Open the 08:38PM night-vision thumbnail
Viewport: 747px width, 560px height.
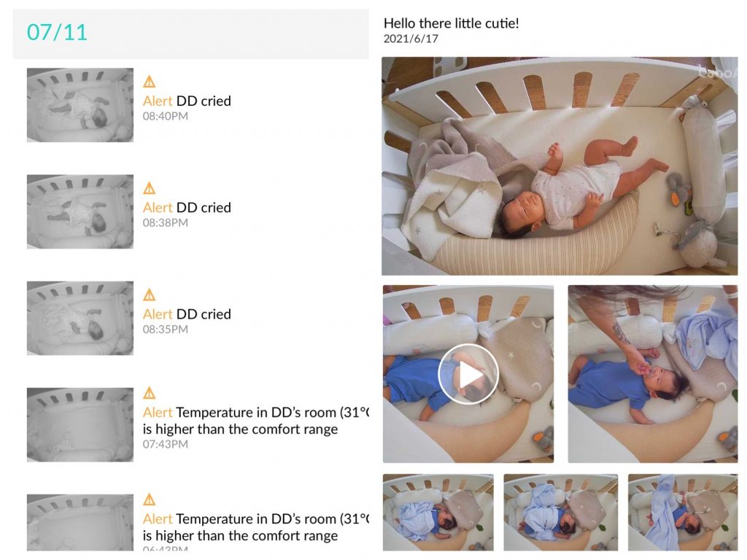click(80, 211)
